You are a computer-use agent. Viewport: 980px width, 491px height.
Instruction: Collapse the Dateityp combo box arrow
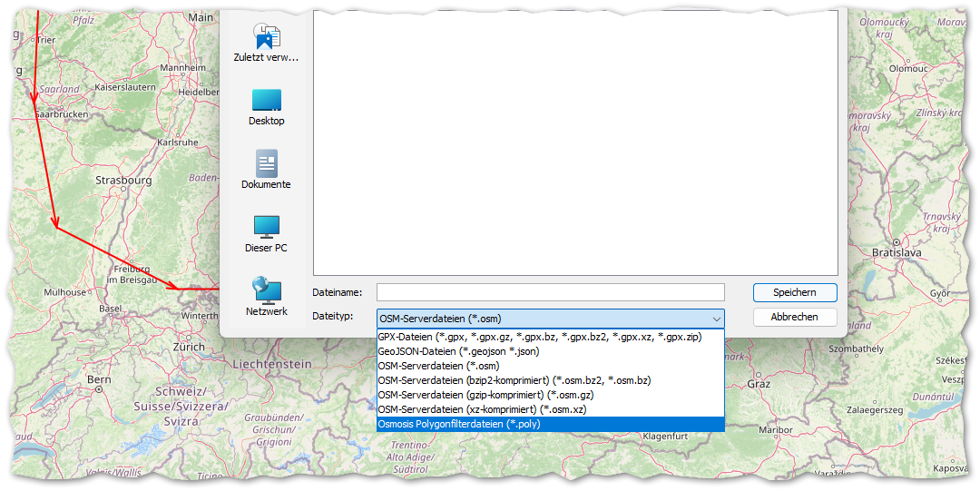[x=716, y=319]
